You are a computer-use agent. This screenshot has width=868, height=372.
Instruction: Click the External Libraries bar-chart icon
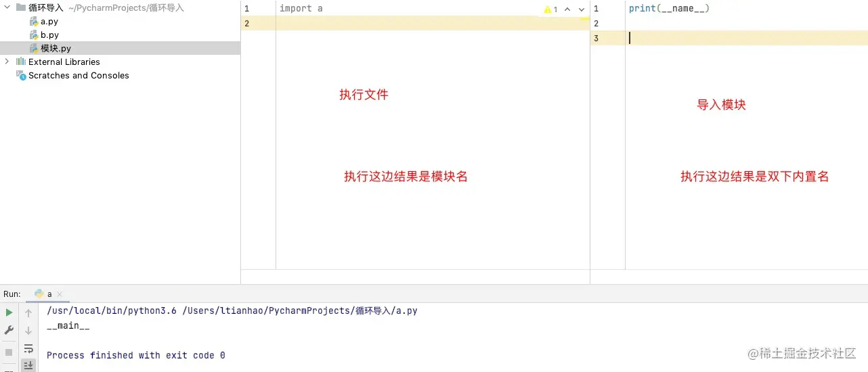tap(21, 62)
